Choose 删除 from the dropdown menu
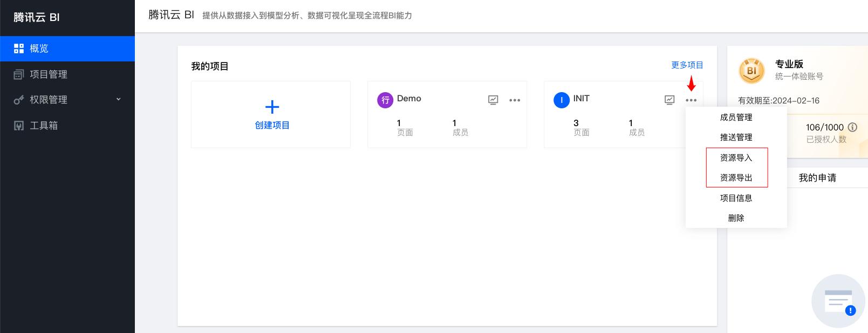 [736, 218]
